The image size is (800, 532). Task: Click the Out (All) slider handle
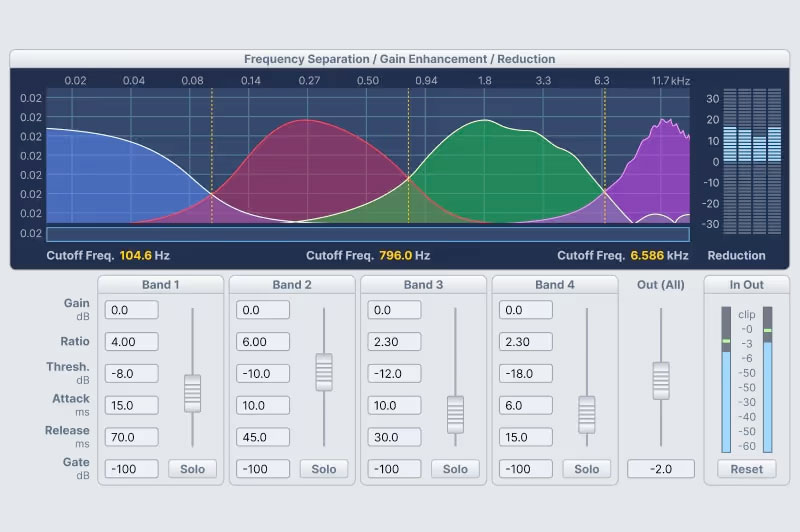coord(661,381)
